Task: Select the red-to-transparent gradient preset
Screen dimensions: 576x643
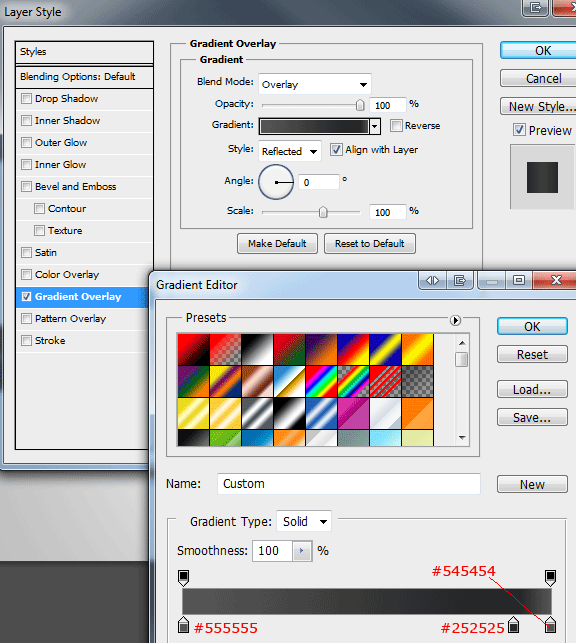Action: [x=225, y=349]
